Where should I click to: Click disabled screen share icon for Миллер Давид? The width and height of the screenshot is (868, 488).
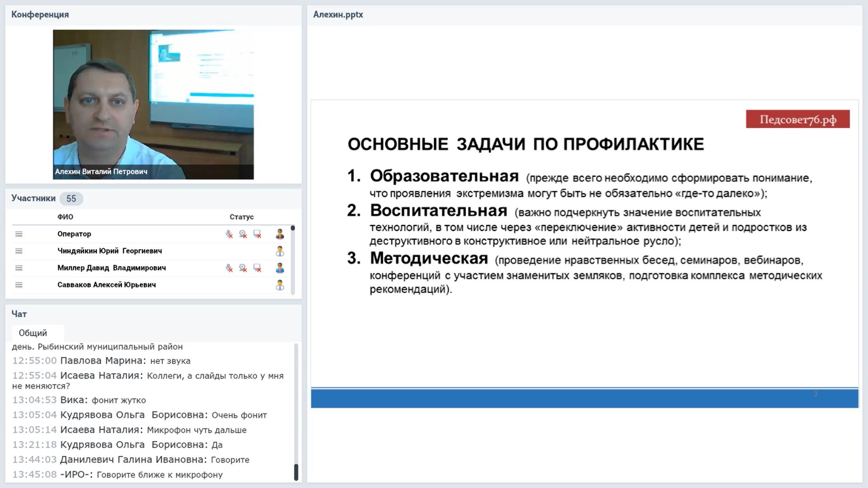tap(257, 268)
